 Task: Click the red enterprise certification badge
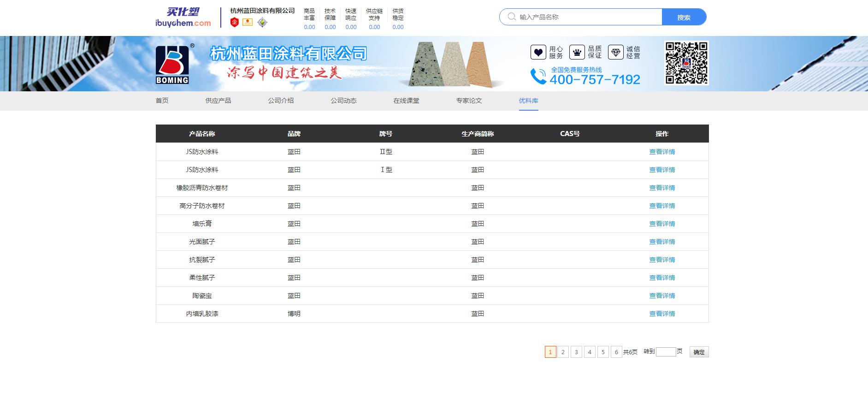coord(234,22)
